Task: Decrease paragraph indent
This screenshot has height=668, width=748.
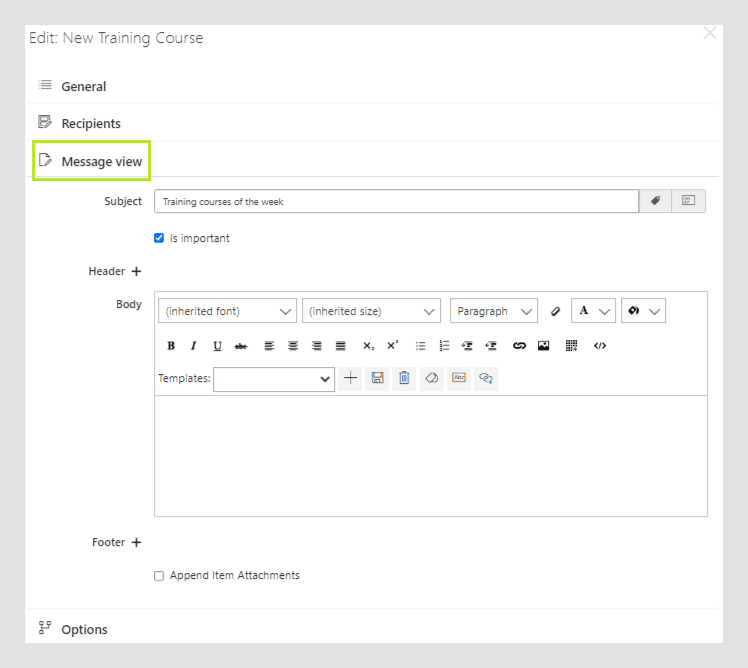Action: (x=491, y=346)
